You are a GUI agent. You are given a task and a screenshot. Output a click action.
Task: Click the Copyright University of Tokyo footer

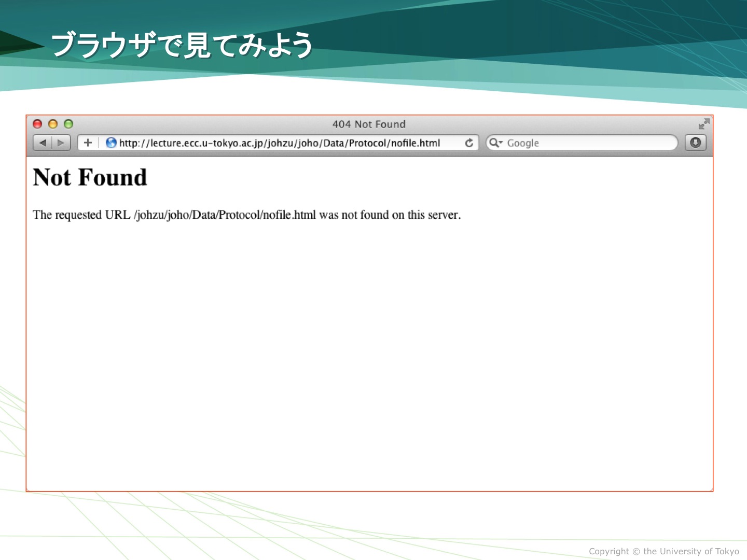pyautogui.click(x=663, y=551)
